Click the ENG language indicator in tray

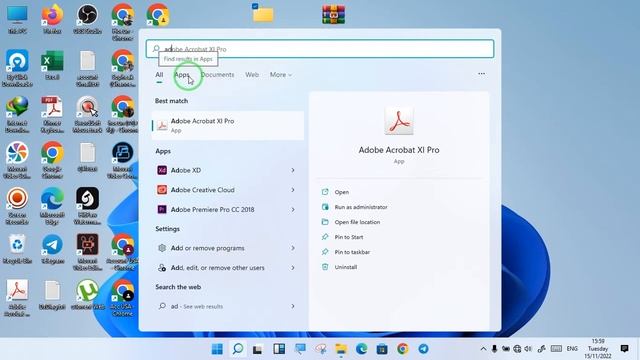click(x=572, y=349)
